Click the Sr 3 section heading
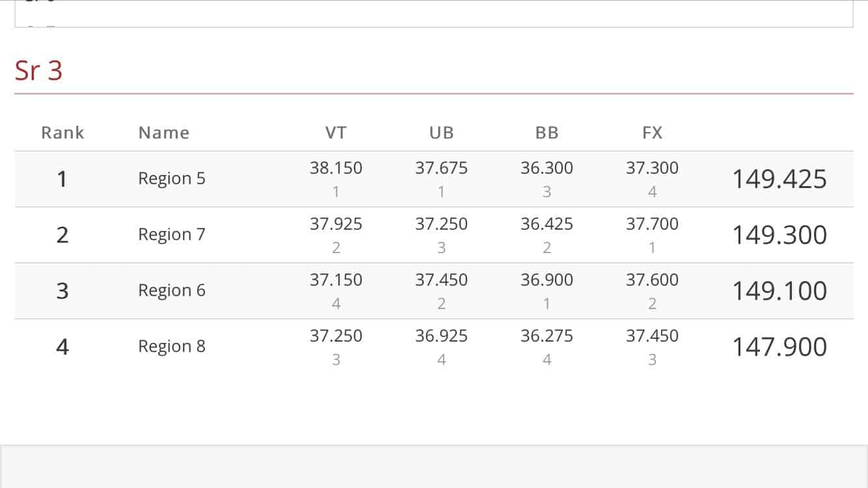Image resolution: width=868 pixels, height=488 pixels. pos(39,71)
